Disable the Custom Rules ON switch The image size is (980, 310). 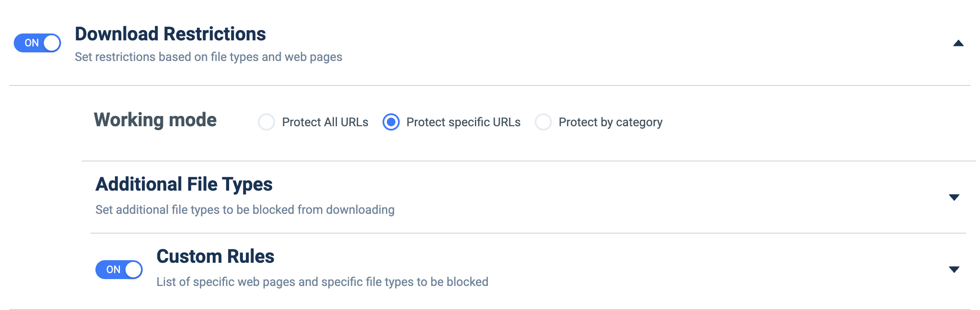[119, 270]
